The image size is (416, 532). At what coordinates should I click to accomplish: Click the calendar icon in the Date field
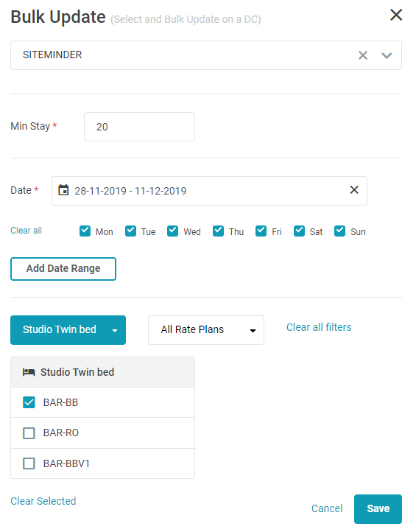[63, 190]
